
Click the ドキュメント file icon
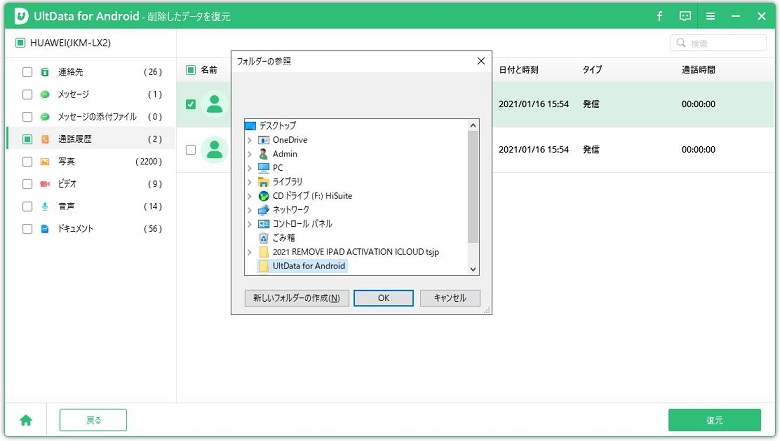coord(45,229)
